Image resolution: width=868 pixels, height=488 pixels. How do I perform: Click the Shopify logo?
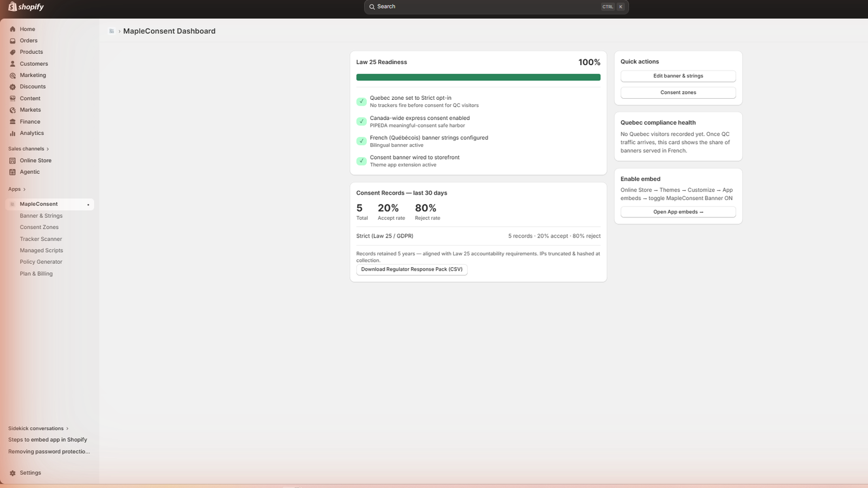click(26, 7)
